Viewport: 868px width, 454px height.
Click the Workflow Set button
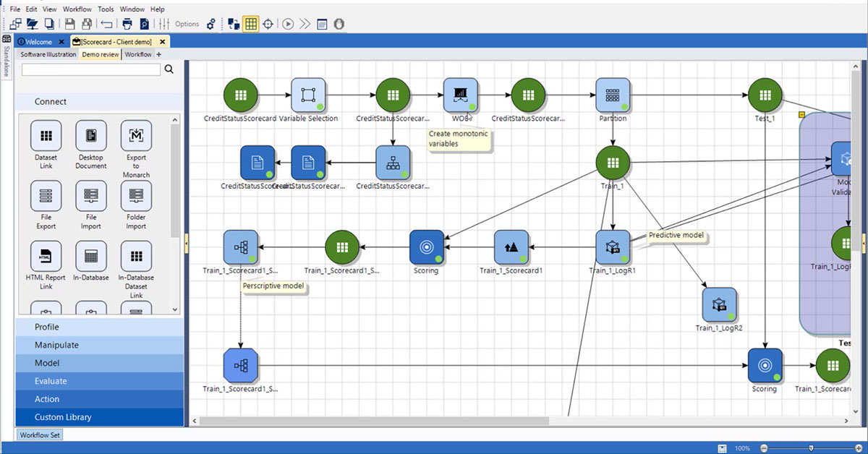pyautogui.click(x=39, y=434)
